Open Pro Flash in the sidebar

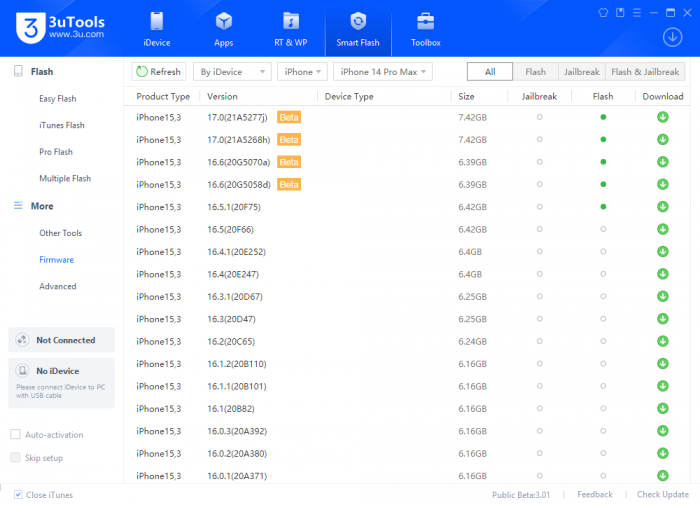[56, 152]
